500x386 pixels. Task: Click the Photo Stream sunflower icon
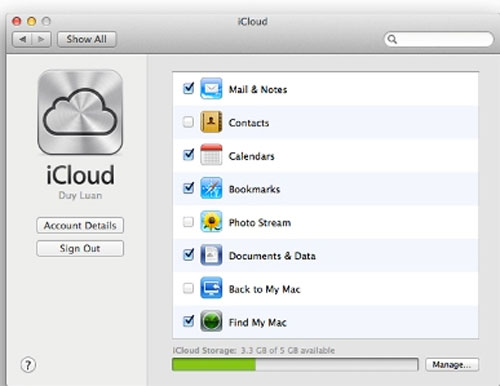tap(211, 221)
